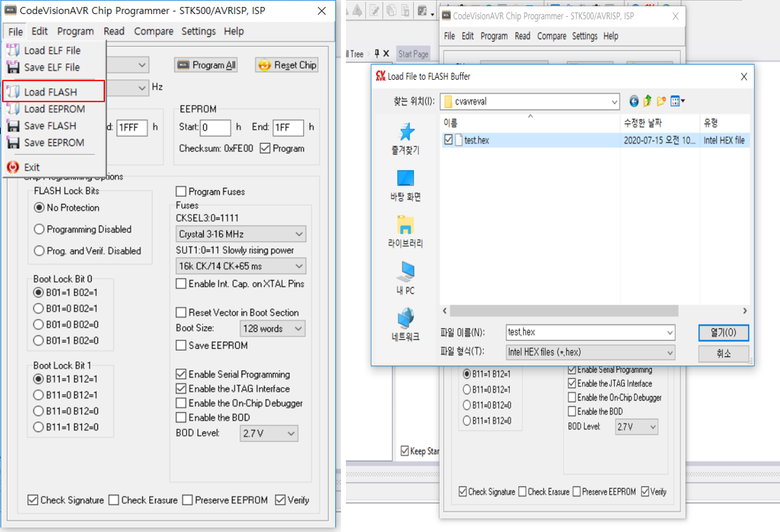Go back using the blue arrow icon
The image size is (780, 532).
[634, 101]
